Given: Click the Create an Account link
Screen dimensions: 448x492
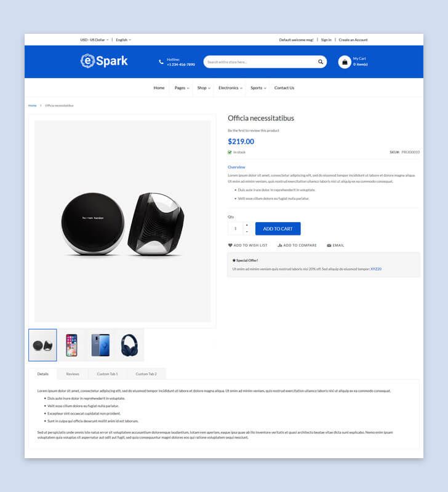Looking at the screenshot, I should tap(353, 40).
